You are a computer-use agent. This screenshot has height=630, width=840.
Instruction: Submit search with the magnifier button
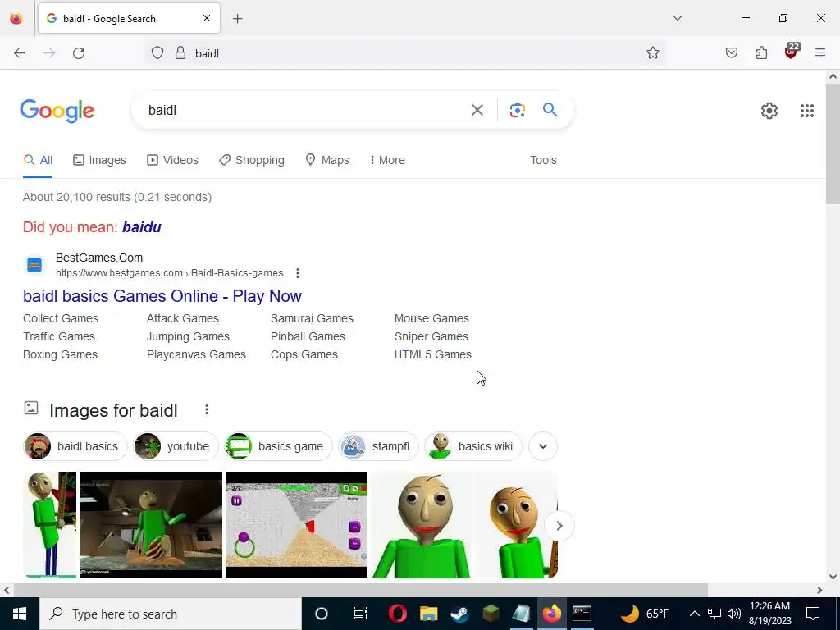click(550, 110)
